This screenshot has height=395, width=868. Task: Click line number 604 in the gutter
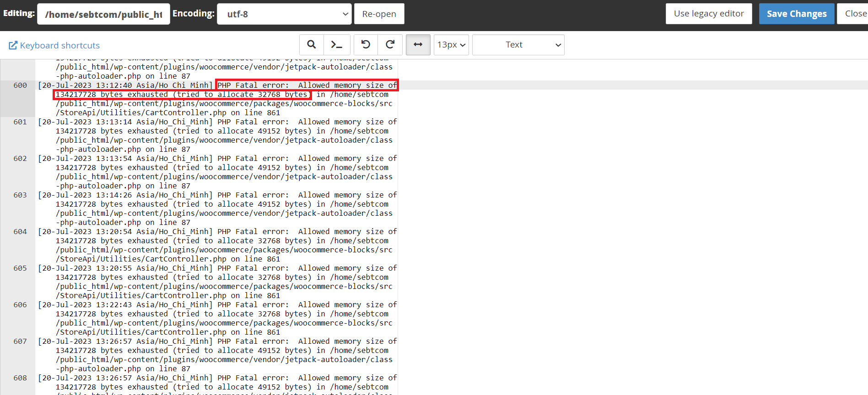20,232
